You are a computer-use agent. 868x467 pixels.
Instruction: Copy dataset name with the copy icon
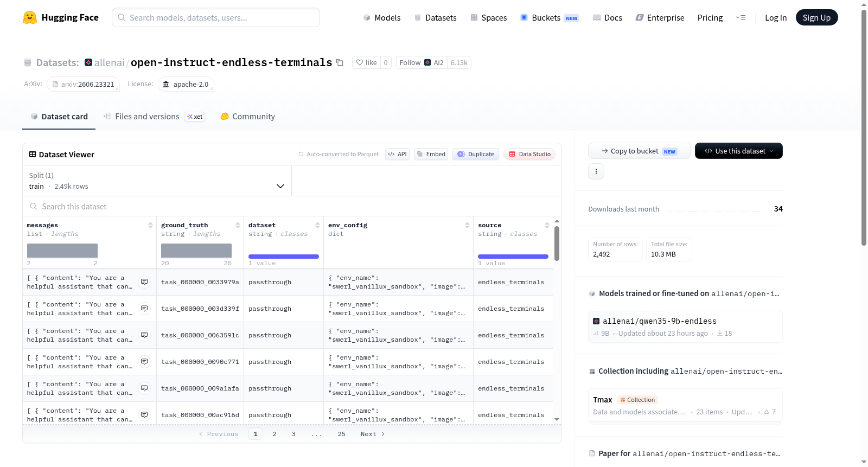340,62
